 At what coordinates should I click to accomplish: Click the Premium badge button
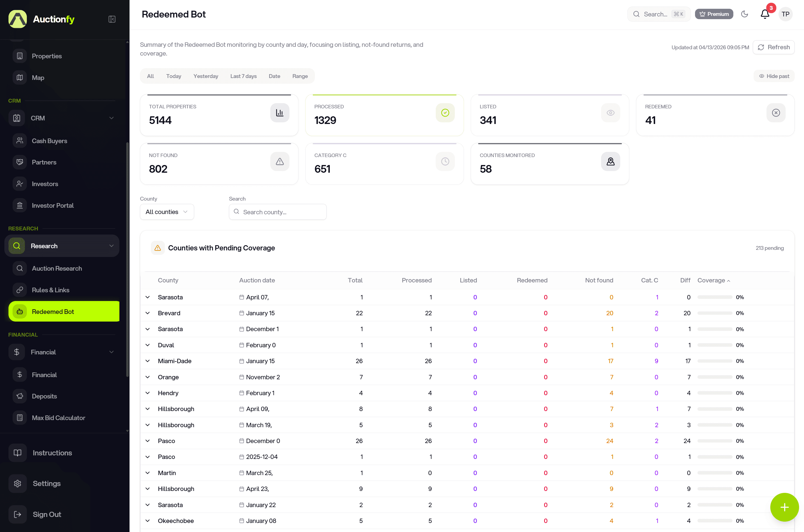click(x=714, y=14)
